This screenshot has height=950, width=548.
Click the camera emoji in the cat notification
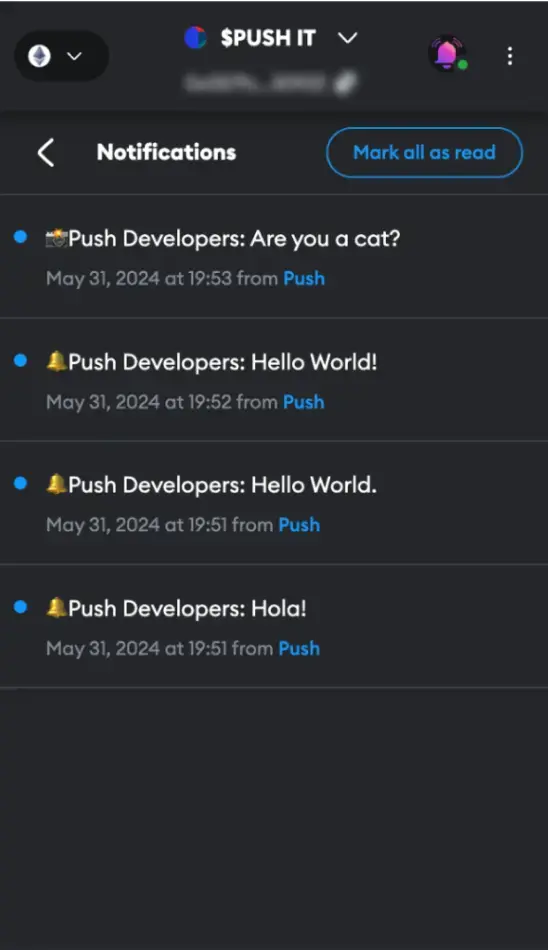[56, 238]
